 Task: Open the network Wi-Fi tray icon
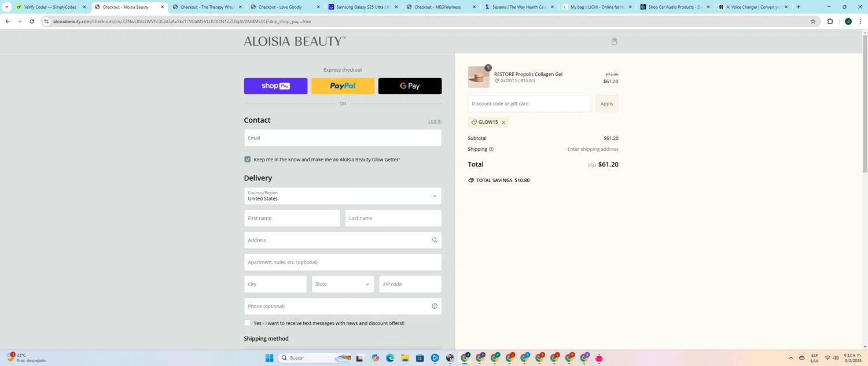[827, 358]
